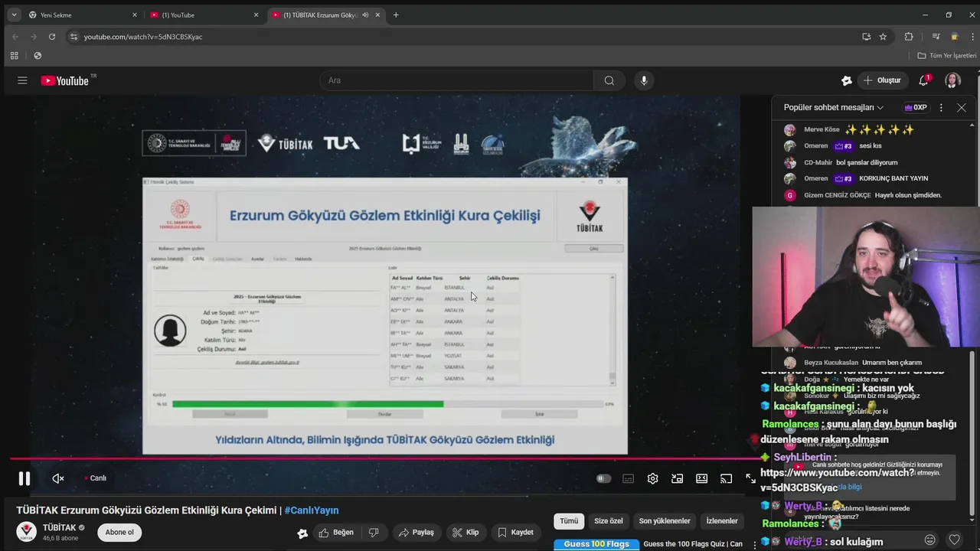The width and height of the screenshot is (980, 551).
Task: Open site information icon in address bar
Action: (73, 36)
